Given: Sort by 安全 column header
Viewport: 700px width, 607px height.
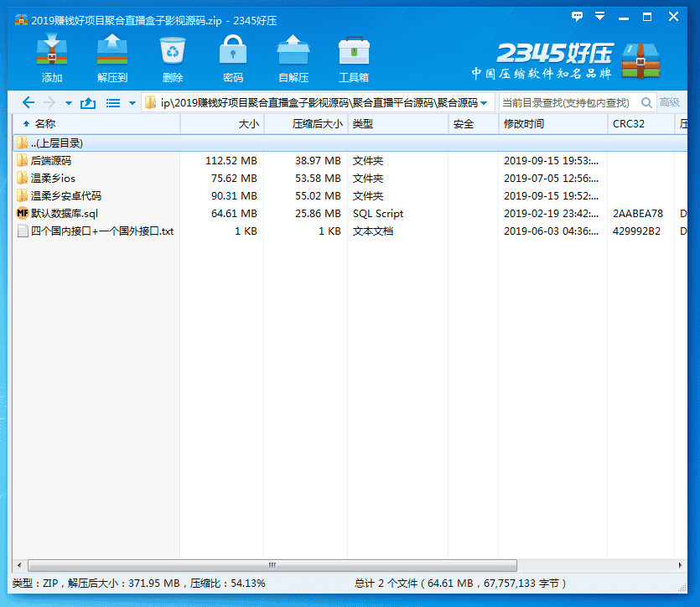Looking at the screenshot, I should [x=474, y=124].
